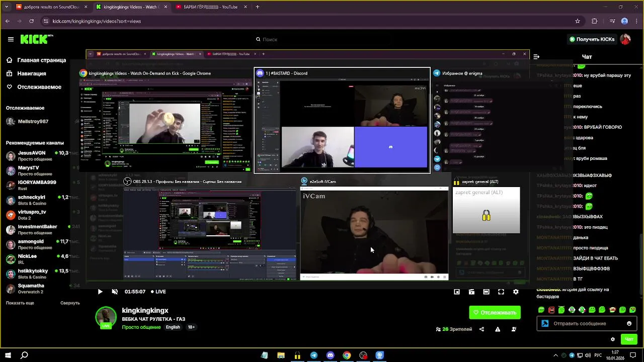The image size is (644, 362).
Task: Click the English language tag
Action: (x=173, y=327)
